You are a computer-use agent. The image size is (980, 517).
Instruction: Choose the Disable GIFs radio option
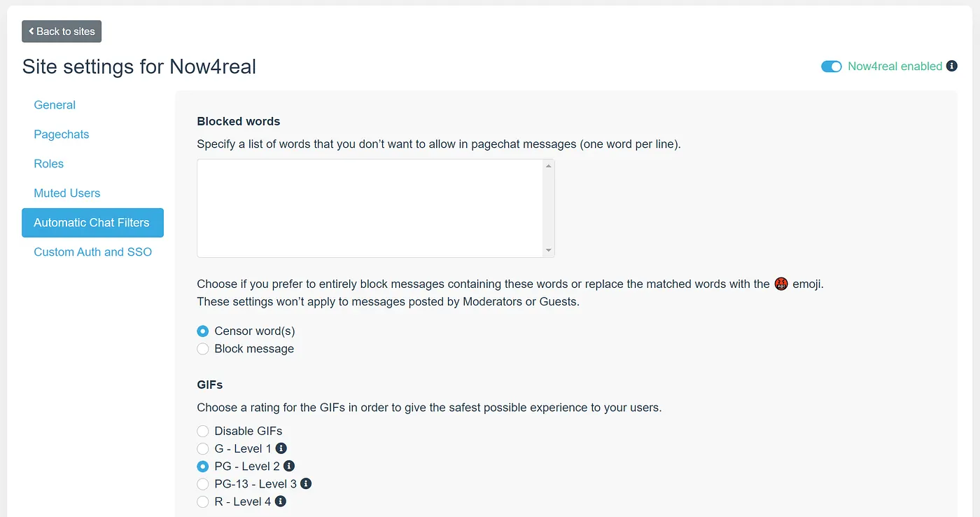(x=203, y=431)
